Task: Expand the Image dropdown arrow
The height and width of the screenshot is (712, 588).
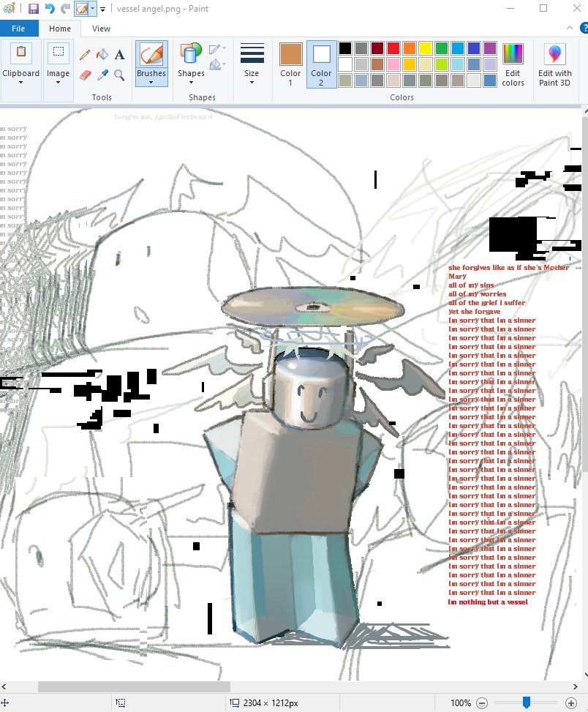Action: point(58,83)
